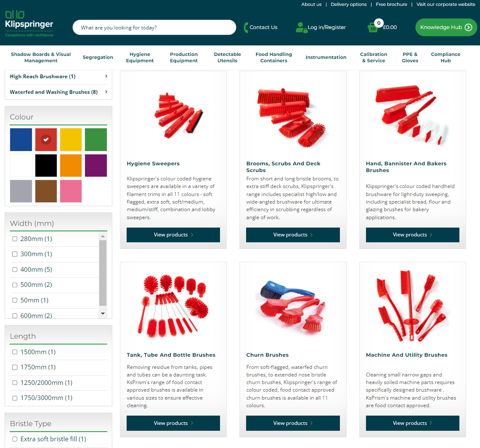Image resolution: width=480 pixels, height=448 pixels.
Task: Select the orange colour swatch
Action: [71, 166]
